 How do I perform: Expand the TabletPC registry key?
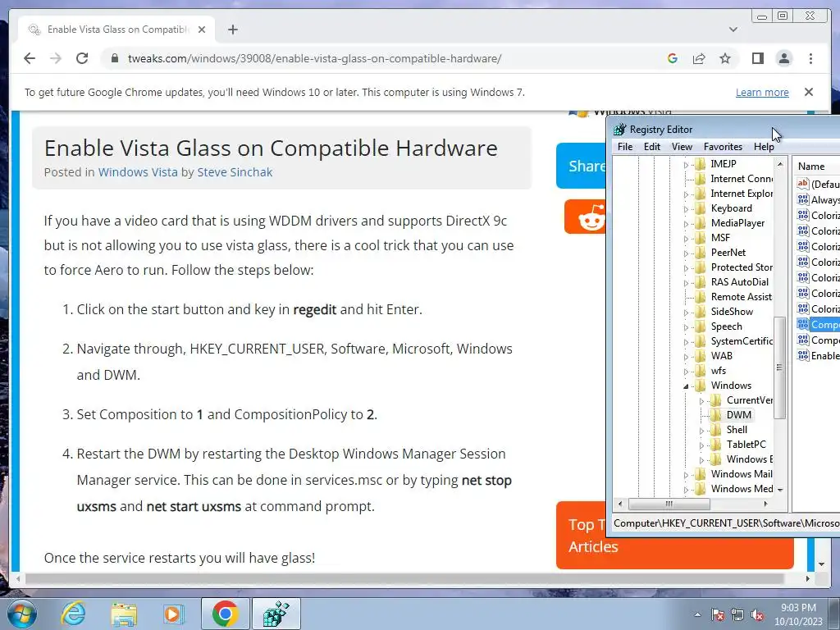click(702, 445)
